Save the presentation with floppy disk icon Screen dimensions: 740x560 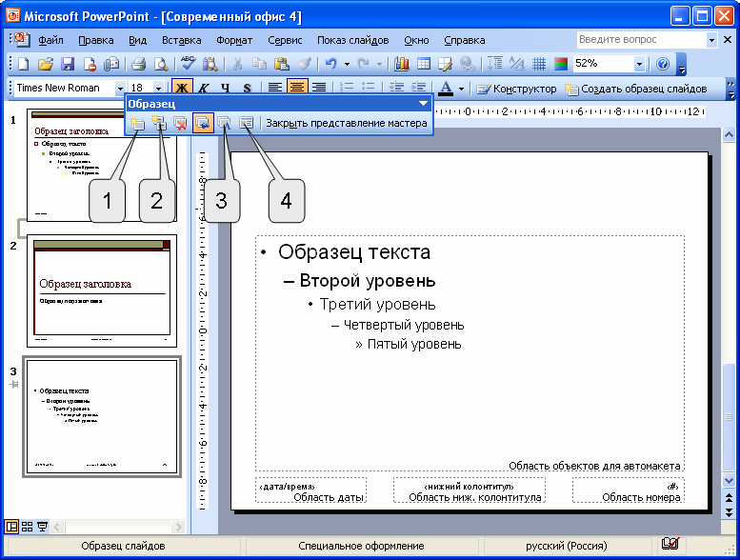[68, 64]
